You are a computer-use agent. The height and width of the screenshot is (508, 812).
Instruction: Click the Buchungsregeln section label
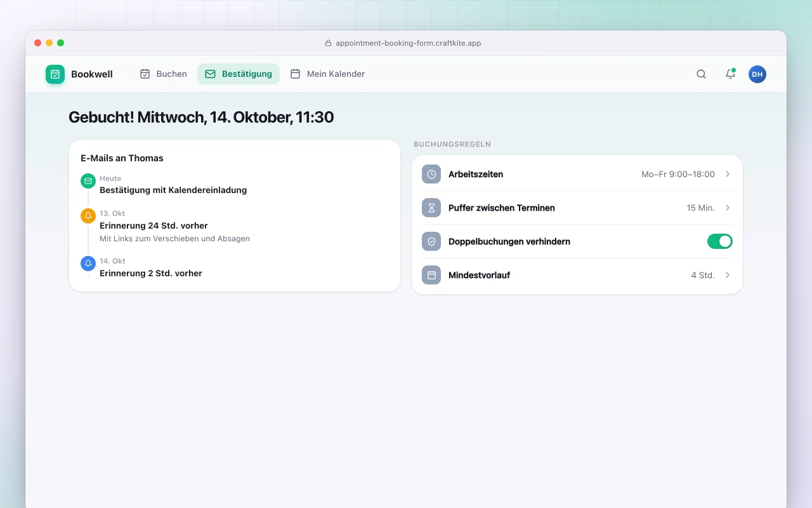click(452, 144)
